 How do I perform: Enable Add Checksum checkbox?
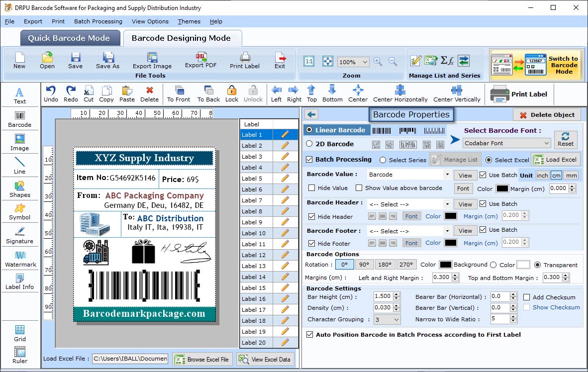[526, 297]
